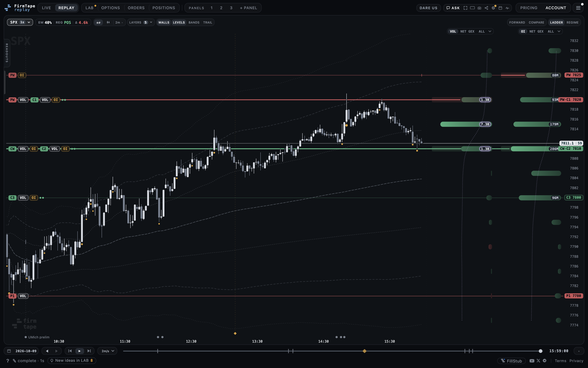Click the FillStub button
This screenshot has width=588, height=368.
pyautogui.click(x=511, y=361)
